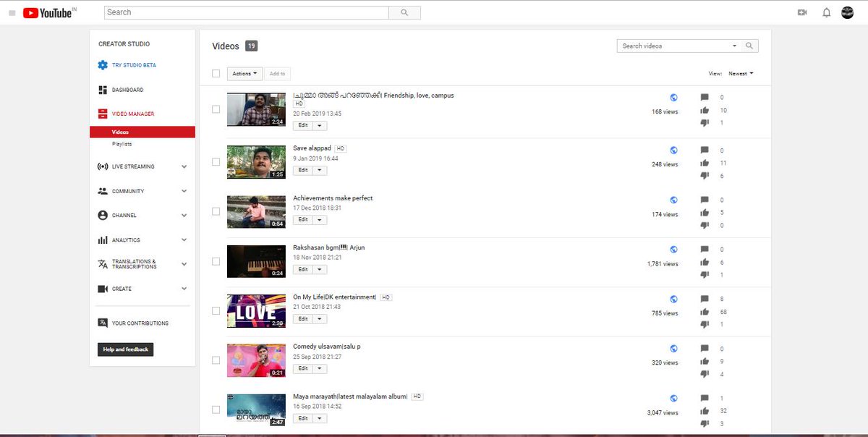
Task: Expand the Live Streaming section chevron
Action: pos(184,166)
